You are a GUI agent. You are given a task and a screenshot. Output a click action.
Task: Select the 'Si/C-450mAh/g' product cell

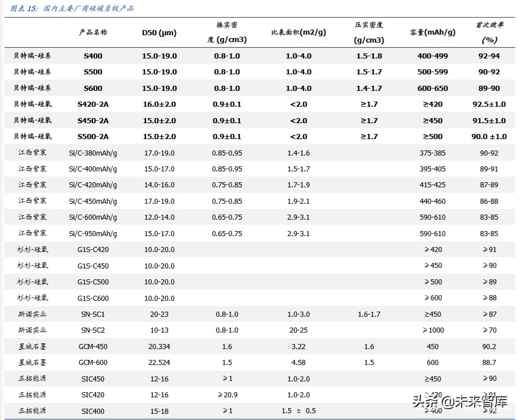pyautogui.click(x=93, y=201)
